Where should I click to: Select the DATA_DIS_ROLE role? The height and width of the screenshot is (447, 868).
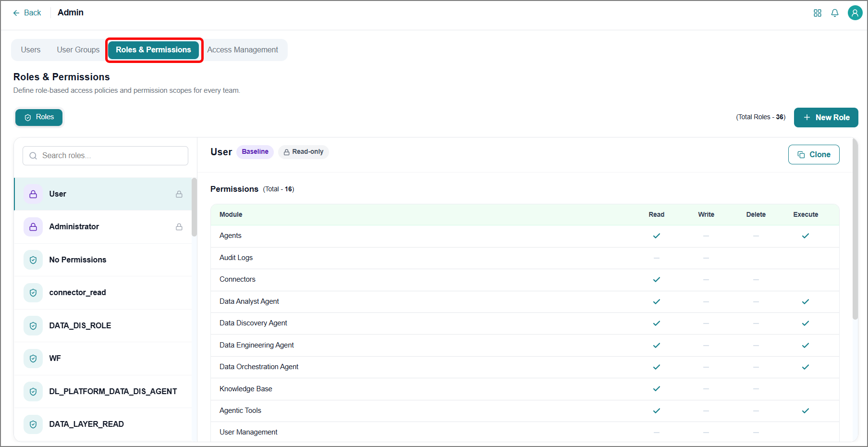point(103,326)
